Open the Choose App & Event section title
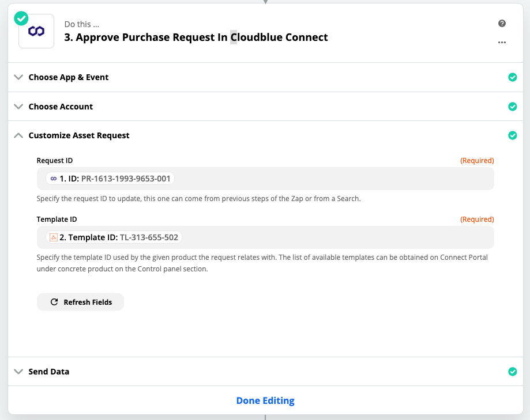Viewport: 530px width, 420px height. (69, 77)
